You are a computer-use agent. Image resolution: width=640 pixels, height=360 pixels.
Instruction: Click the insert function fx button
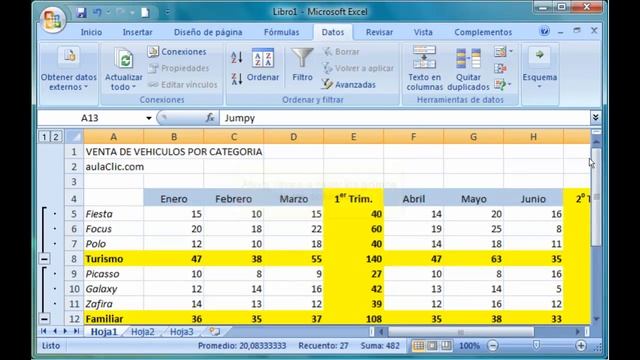(210, 118)
